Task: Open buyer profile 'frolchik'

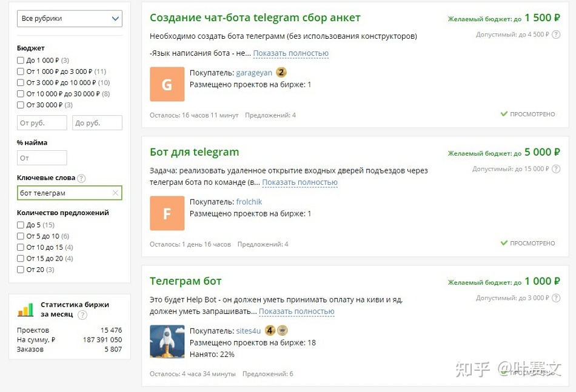Action: click(249, 202)
